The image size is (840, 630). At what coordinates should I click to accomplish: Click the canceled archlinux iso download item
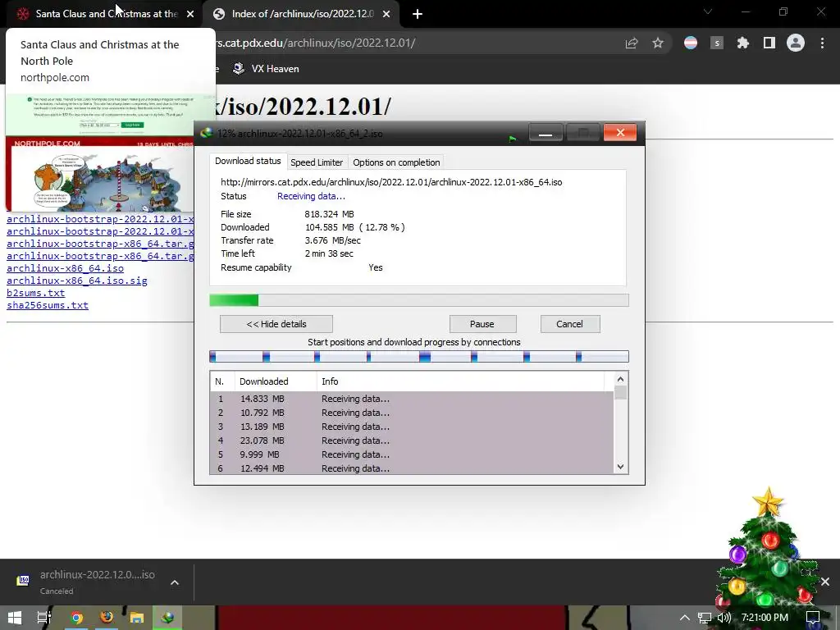87,582
